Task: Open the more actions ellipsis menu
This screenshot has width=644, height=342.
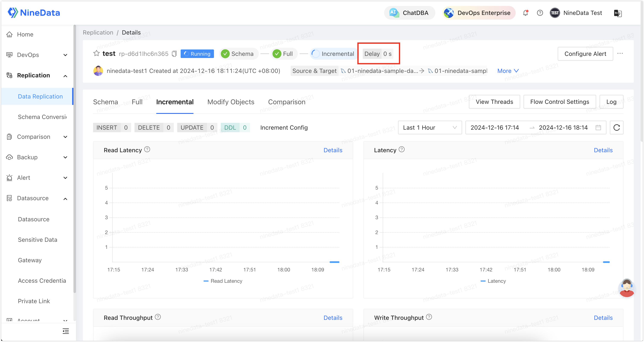Action: coord(620,54)
